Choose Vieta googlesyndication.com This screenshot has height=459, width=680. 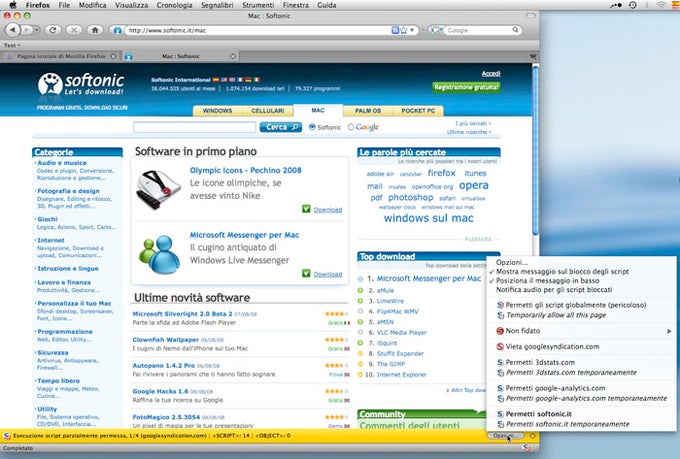click(x=552, y=347)
